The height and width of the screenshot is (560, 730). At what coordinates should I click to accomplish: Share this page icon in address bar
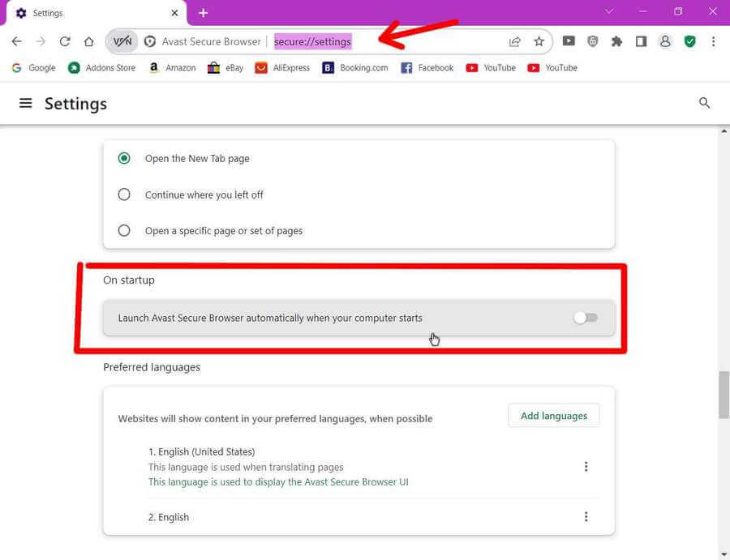(515, 41)
